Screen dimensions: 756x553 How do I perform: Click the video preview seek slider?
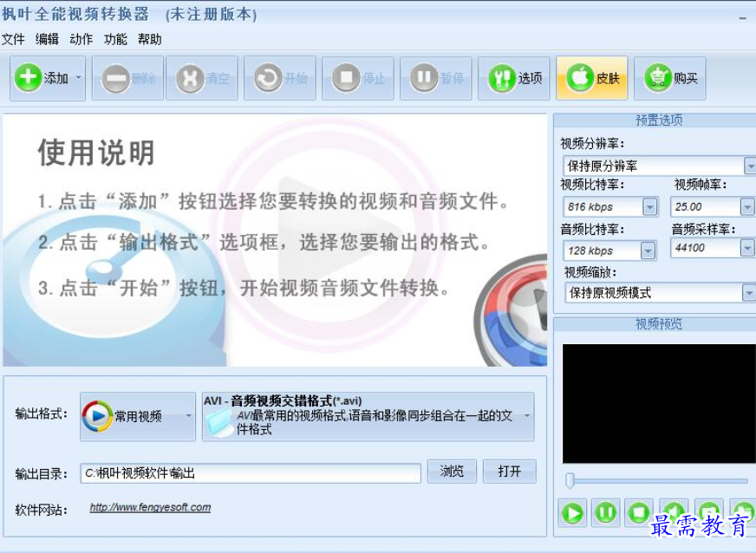(x=657, y=480)
